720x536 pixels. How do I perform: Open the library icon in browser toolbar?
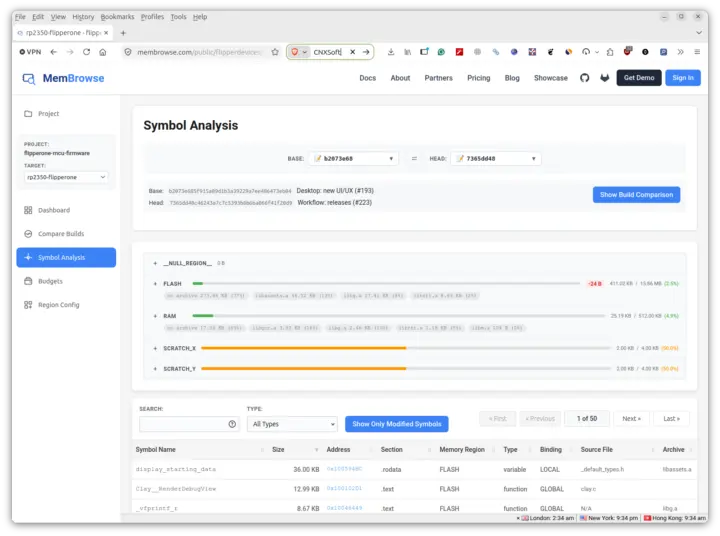(x=407, y=52)
